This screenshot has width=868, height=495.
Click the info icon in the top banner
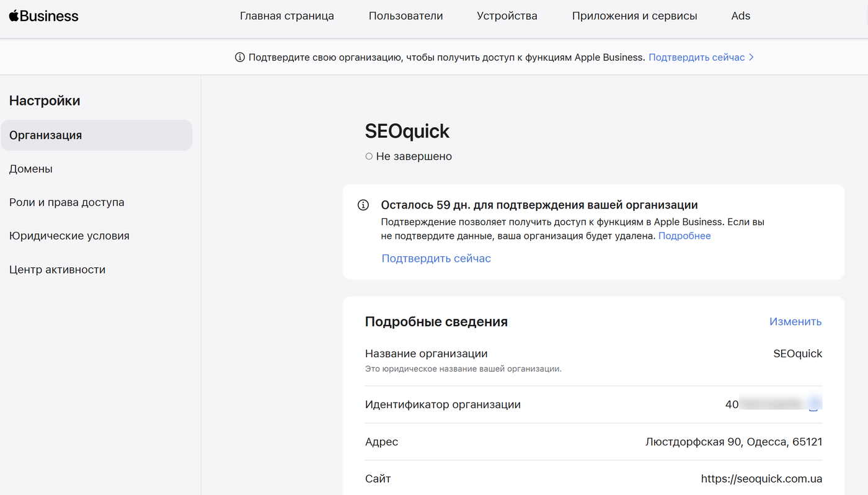[x=240, y=57]
